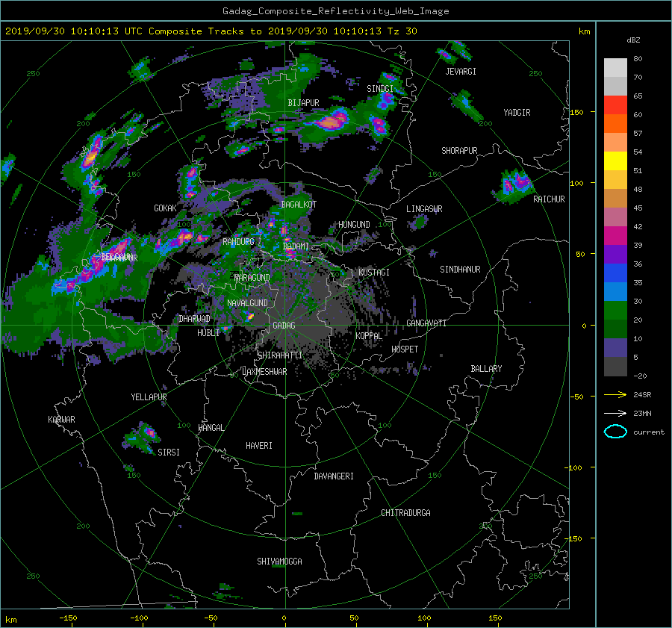The width and height of the screenshot is (672, 628).
Task: Click the KARWAR city label
Action: [61, 420]
